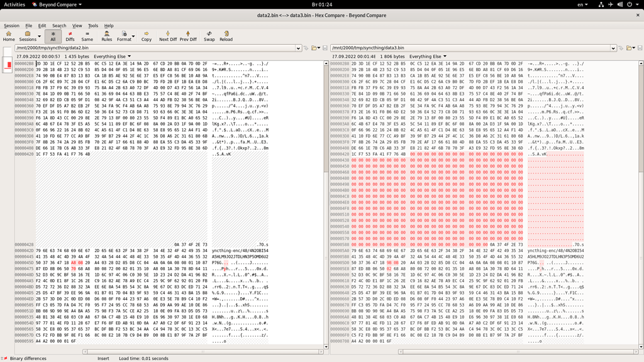Open the Rules settings
Viewport: 644px width, 362px height.
(106, 36)
